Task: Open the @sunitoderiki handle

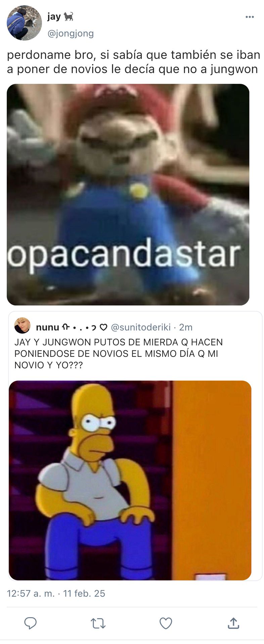Action: pos(141,327)
